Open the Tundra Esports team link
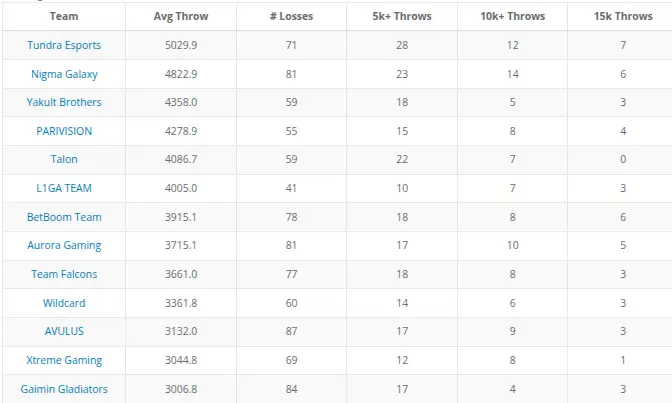 pyautogui.click(x=64, y=45)
